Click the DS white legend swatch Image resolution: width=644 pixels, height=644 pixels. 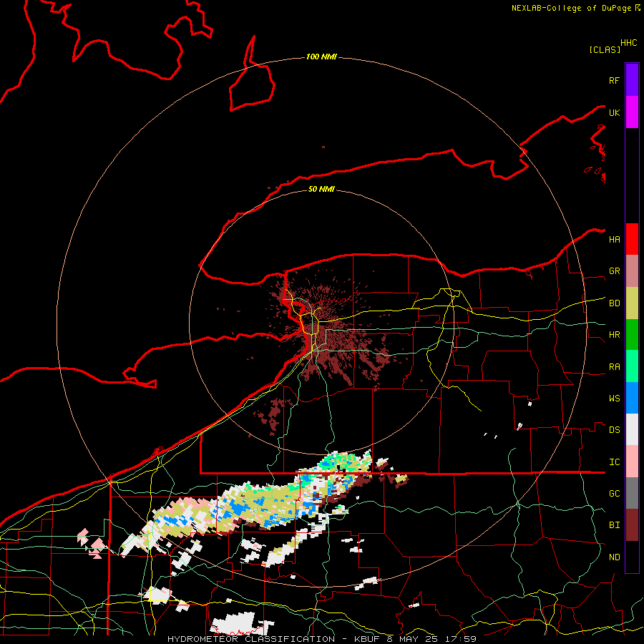click(x=632, y=429)
